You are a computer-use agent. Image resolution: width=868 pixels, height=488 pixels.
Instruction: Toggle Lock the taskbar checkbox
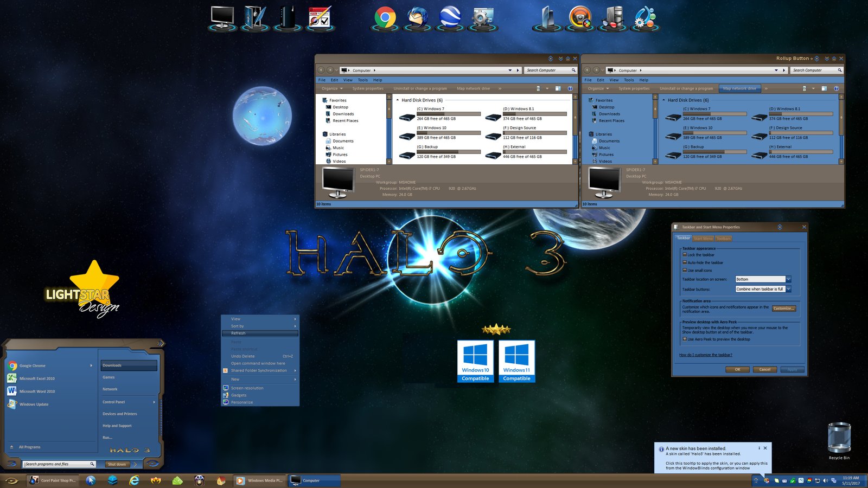point(685,254)
